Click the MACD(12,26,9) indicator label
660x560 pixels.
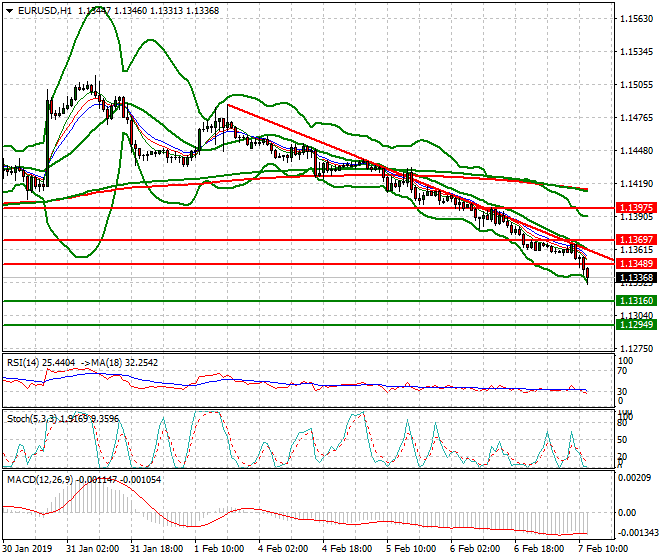coord(36,480)
